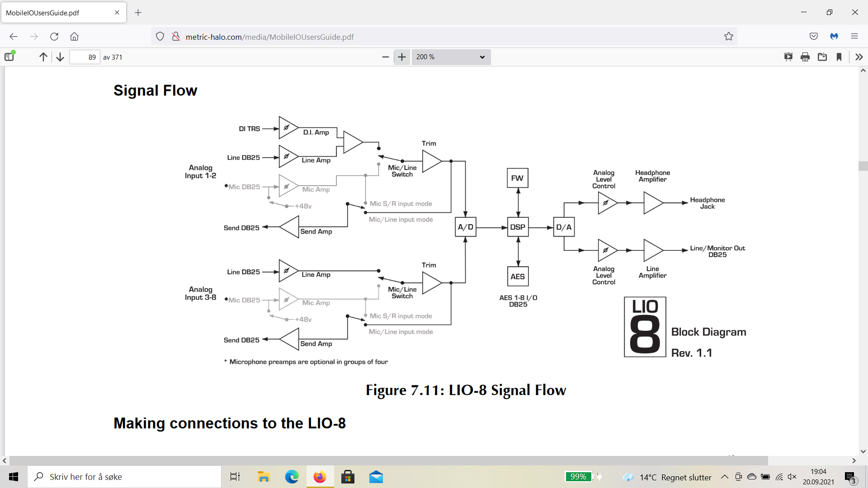The height and width of the screenshot is (488, 868).
Task: Go to browser home page
Action: coord(74,37)
